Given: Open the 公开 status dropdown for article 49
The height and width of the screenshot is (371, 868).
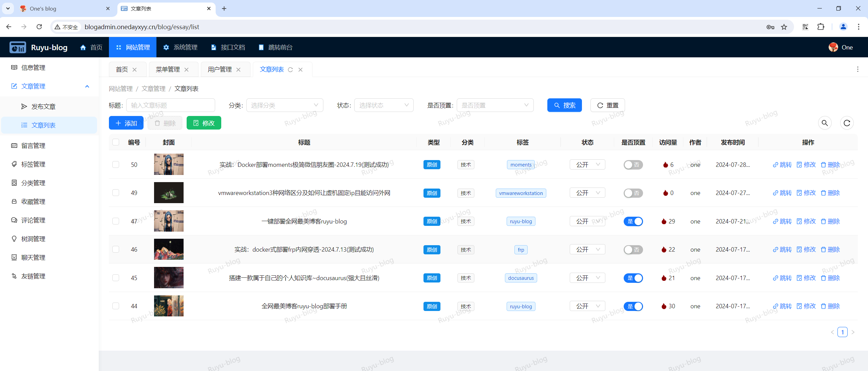Looking at the screenshot, I should (587, 193).
